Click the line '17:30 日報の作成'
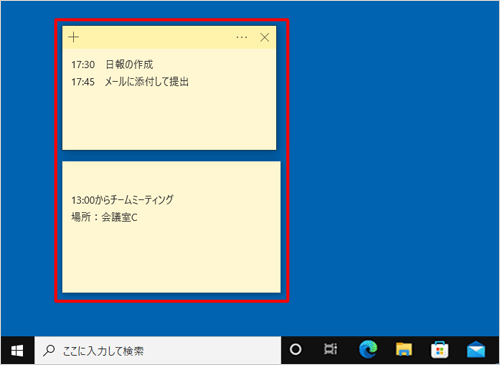500x365 pixels. 112,64
